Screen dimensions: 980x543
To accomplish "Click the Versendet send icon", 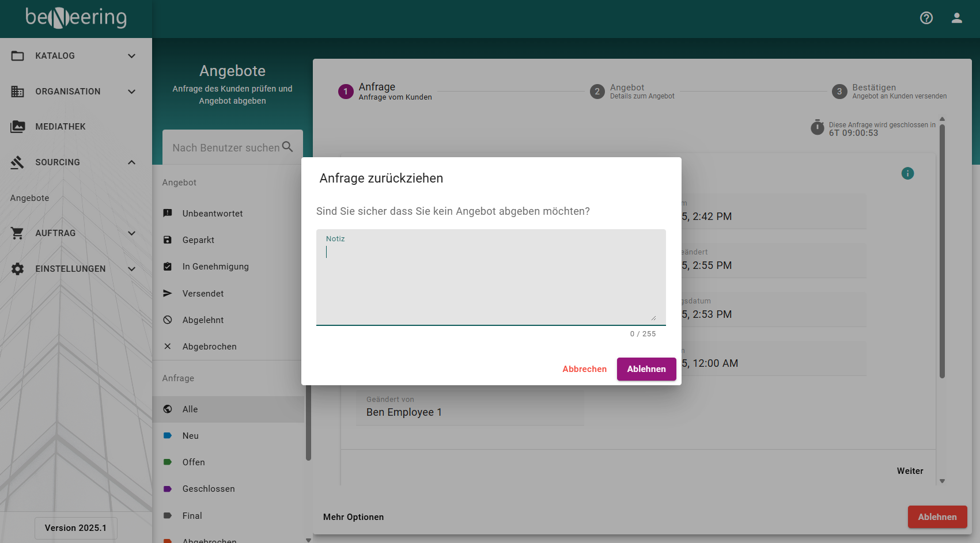I will coord(168,293).
